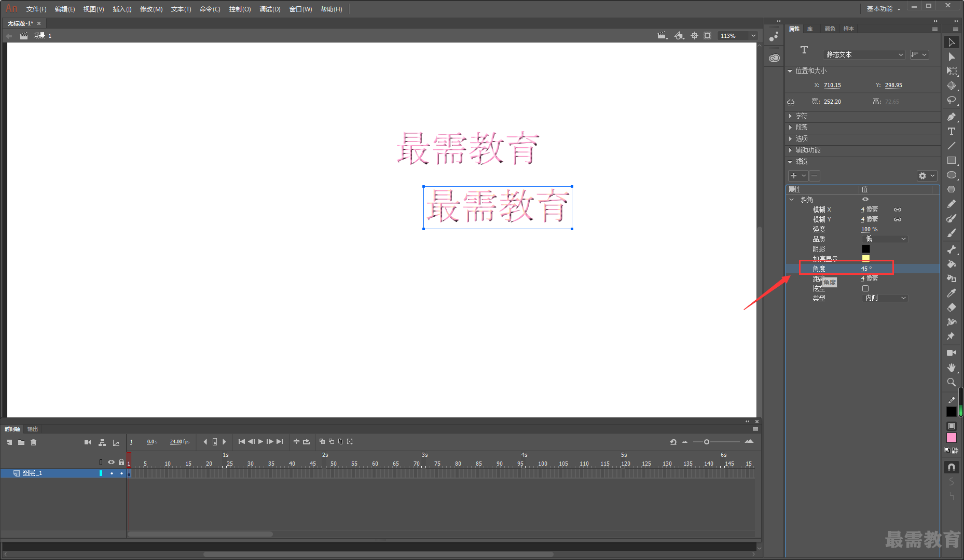
Task: Select the Pen tool
Action: [x=952, y=117]
